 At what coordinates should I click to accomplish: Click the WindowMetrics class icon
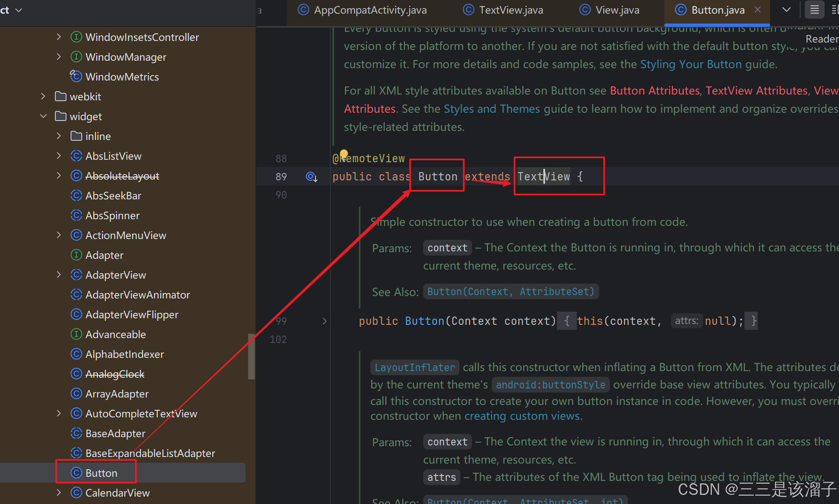click(x=76, y=76)
